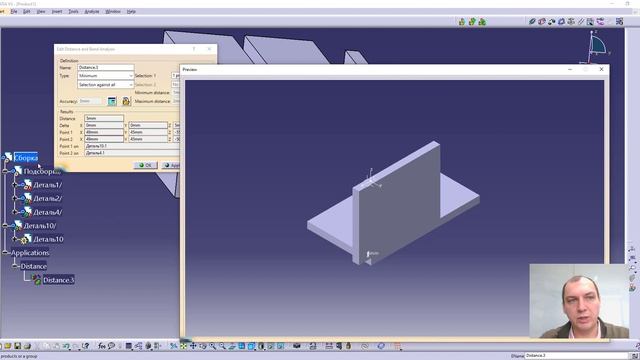Click the Print icon in bottom toolbar

pyautogui.click(x=27, y=346)
